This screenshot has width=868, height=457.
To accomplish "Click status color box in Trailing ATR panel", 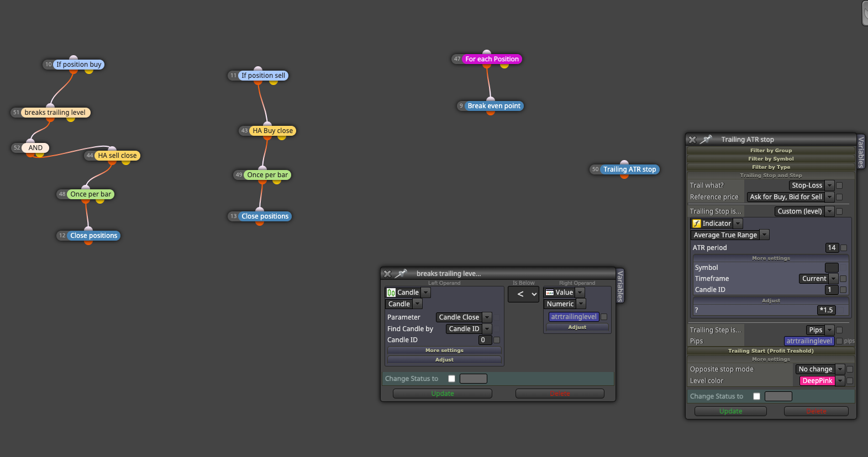I will [x=778, y=396].
